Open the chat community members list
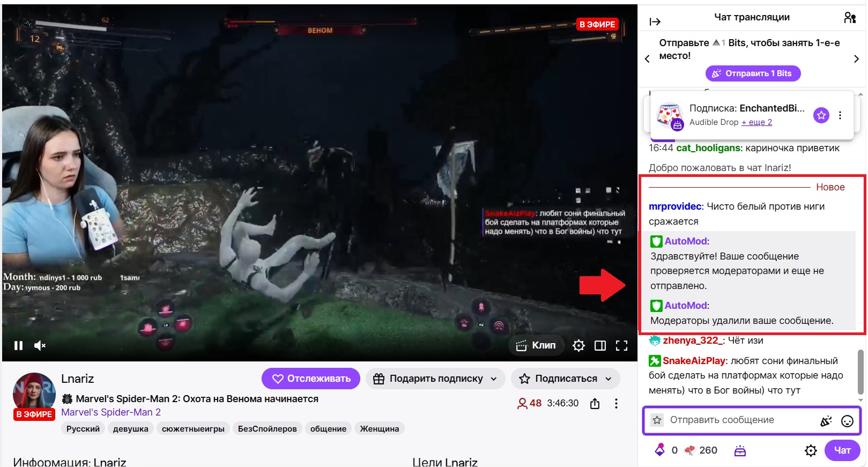 (850, 18)
